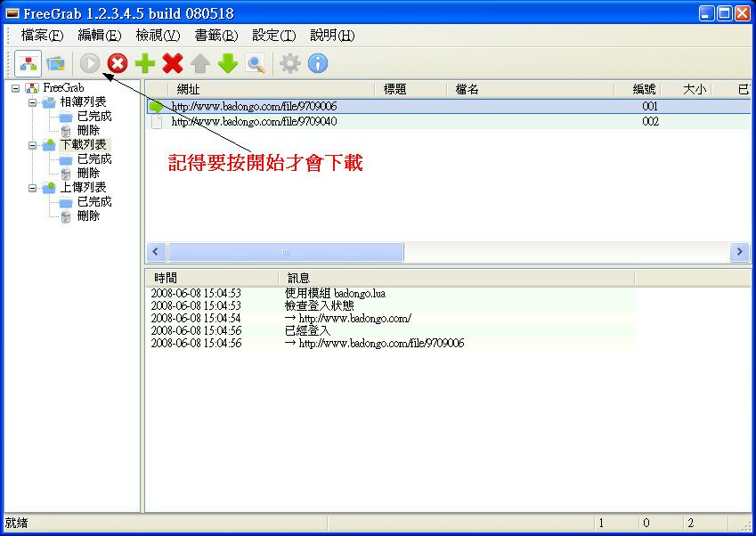Sort by the 標題 column header
Image resolution: width=756 pixels, height=536 pixels.
(x=411, y=89)
